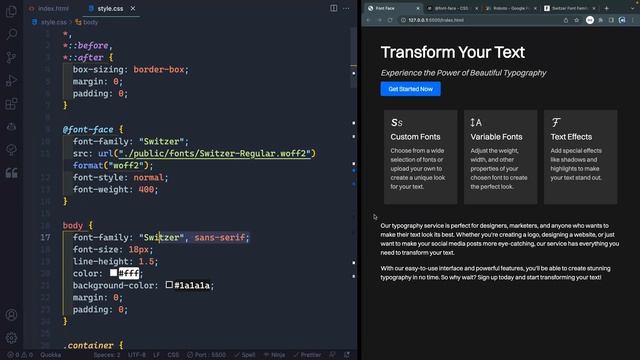Click the Variable Fonts card heading
This screenshot has width=640, height=360.
tap(496, 137)
